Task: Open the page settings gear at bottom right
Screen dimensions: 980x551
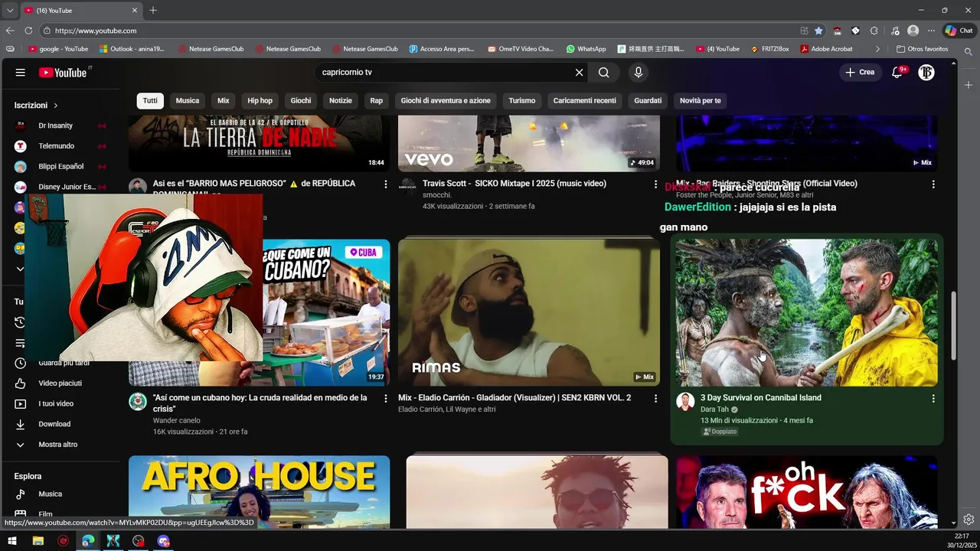Action: [x=969, y=519]
